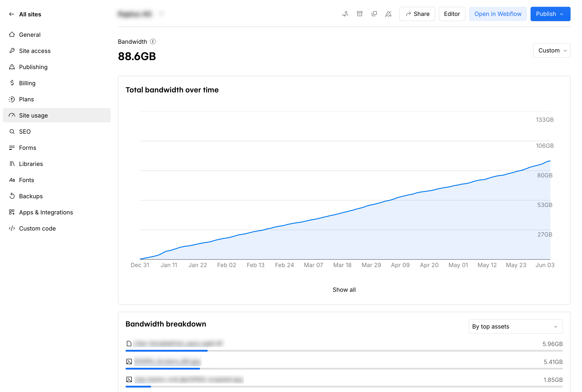This screenshot has height=392, width=582.
Task: Click the 5.96GB asset progress bar
Action: (x=344, y=351)
